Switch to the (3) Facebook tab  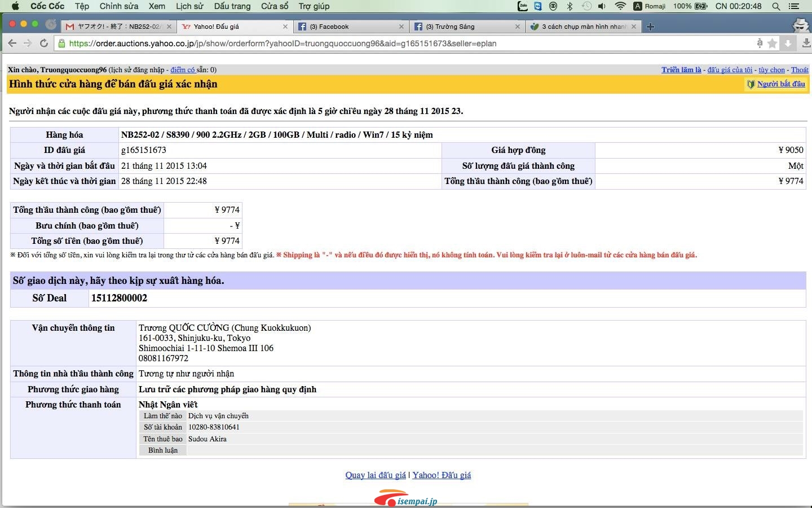[x=351, y=27]
